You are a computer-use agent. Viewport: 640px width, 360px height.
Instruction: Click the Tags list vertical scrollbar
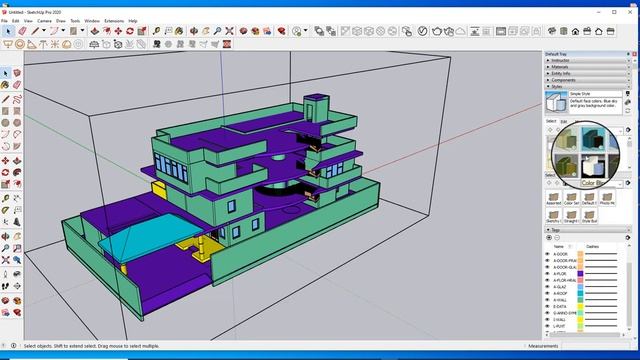pos(630,294)
